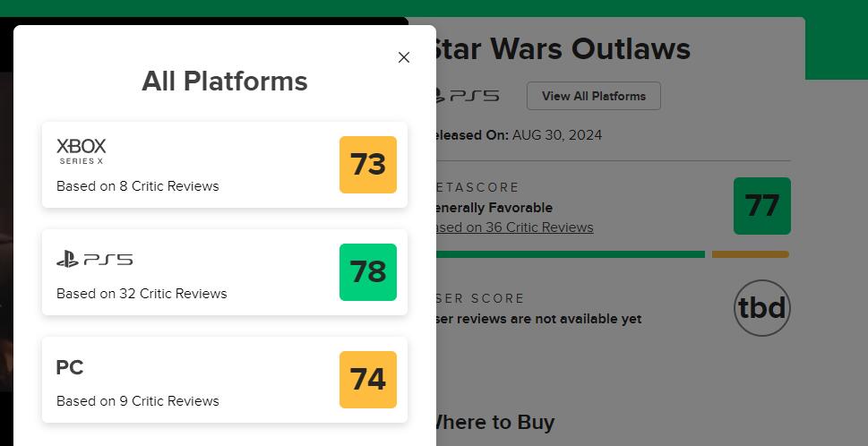Viewport: 868px width, 446px height.
Task: Click the yellow 73 score box
Action: click(x=368, y=165)
